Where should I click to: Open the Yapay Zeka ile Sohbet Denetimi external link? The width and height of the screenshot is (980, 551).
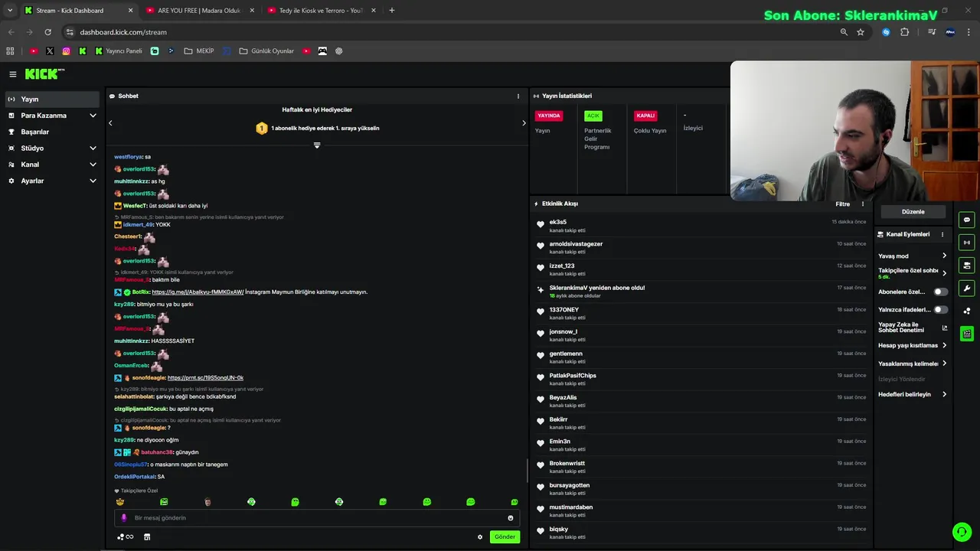click(x=944, y=328)
